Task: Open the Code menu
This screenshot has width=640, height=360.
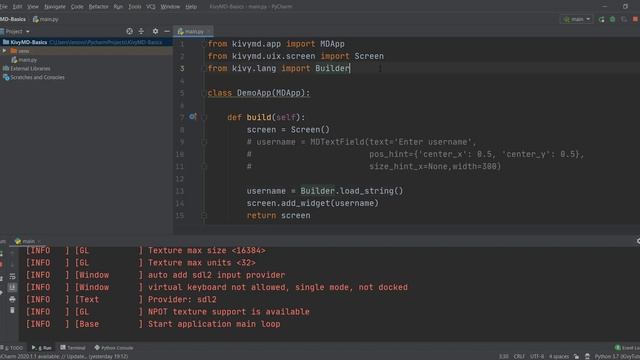Action: (77, 7)
